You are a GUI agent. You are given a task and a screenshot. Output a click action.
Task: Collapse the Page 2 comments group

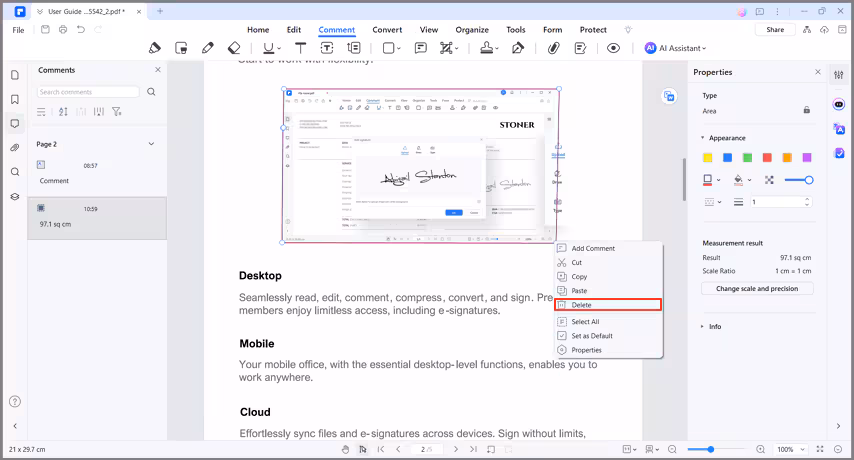[151, 144]
